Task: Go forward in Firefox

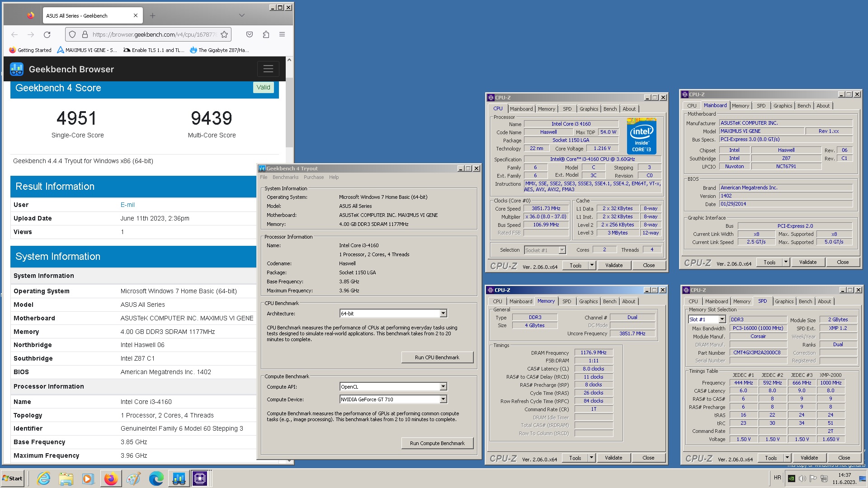Action: 31,34
